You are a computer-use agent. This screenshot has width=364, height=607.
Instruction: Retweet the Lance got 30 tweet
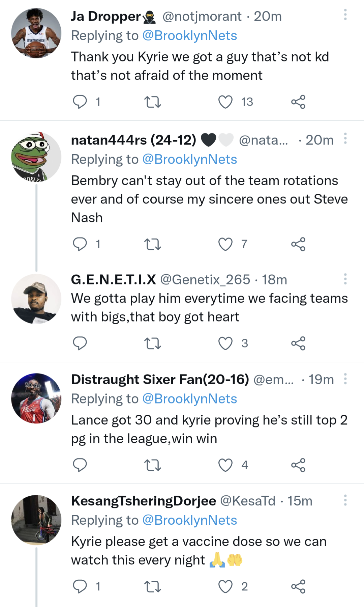[153, 465]
